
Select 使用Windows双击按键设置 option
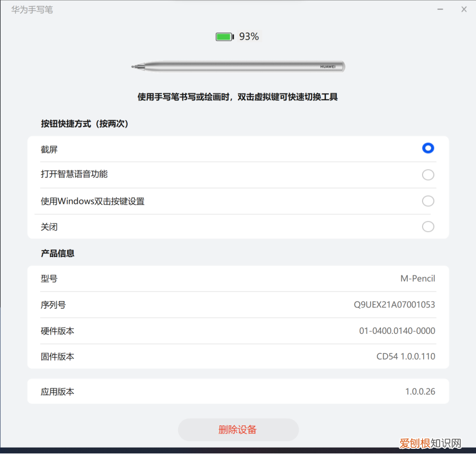tap(428, 201)
